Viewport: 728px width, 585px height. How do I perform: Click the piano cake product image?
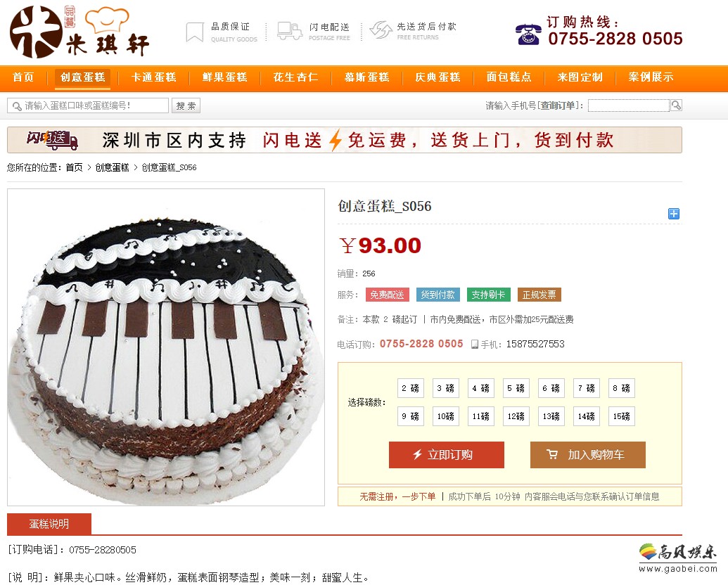[x=166, y=347]
